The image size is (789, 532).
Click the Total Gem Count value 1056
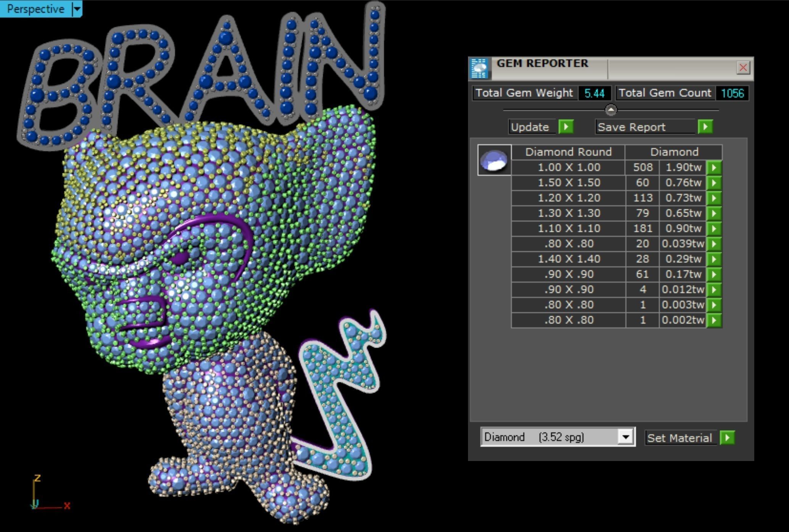point(733,93)
